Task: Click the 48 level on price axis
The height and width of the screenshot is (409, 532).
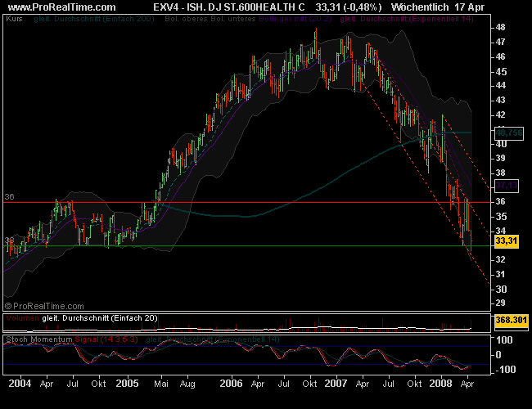Action: (499, 27)
